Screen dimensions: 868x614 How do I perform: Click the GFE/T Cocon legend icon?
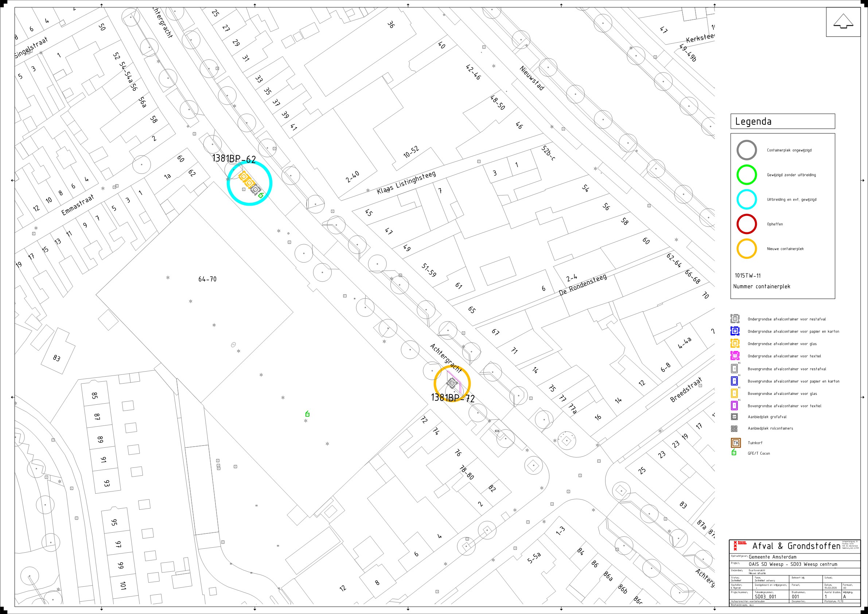tap(734, 452)
